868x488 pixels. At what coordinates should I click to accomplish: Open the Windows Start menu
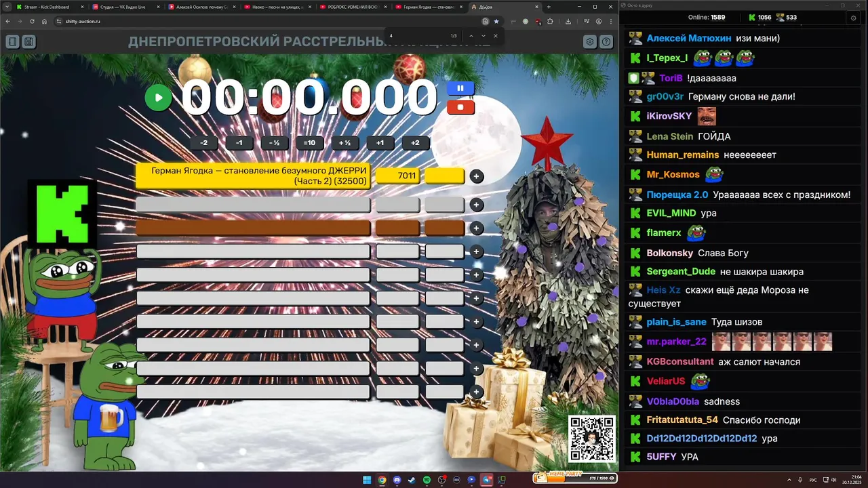point(367,480)
